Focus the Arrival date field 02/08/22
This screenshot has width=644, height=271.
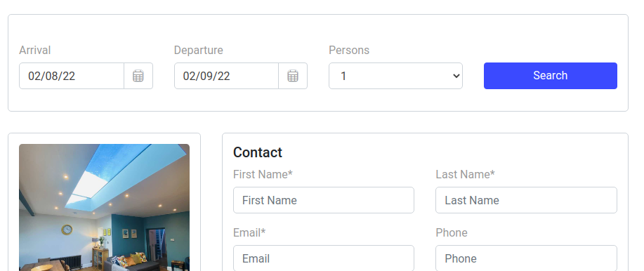coord(72,76)
